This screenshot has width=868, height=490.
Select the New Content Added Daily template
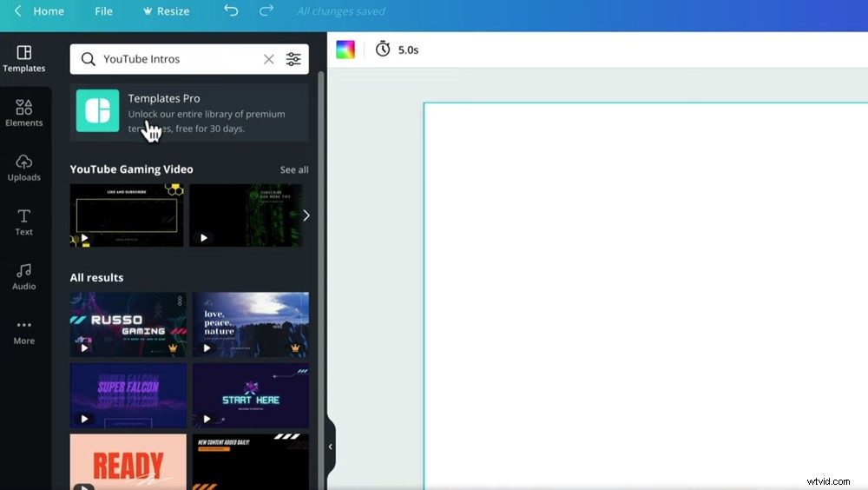(x=251, y=461)
